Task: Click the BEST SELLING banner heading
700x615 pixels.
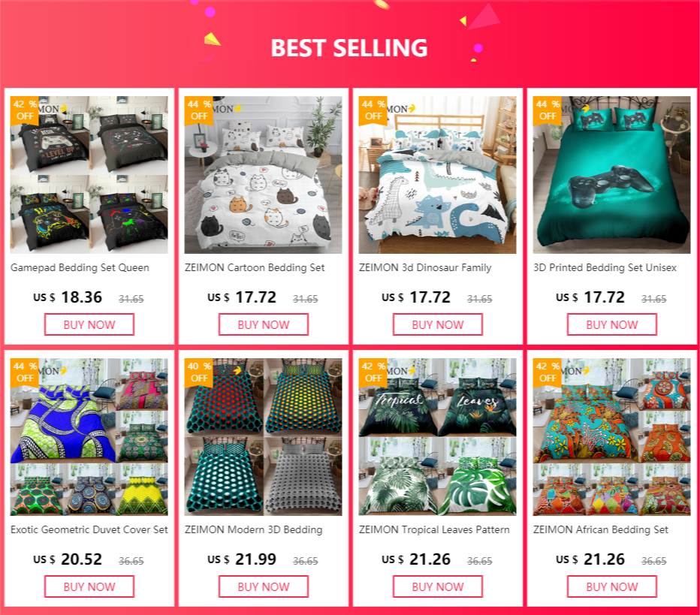Action: pos(349,48)
